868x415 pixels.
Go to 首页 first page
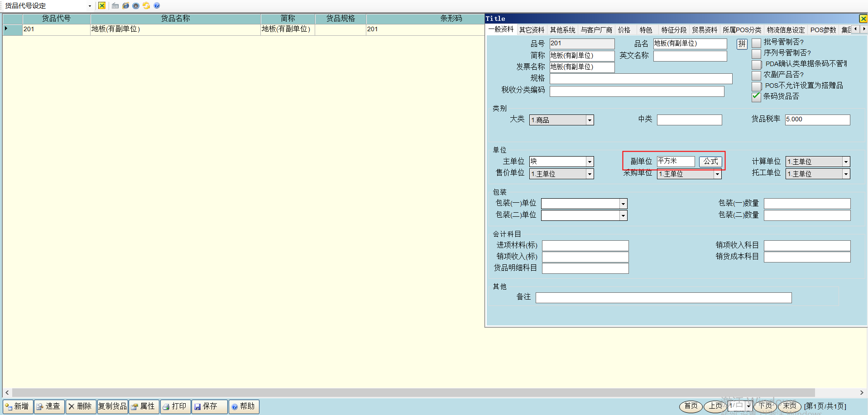691,406
